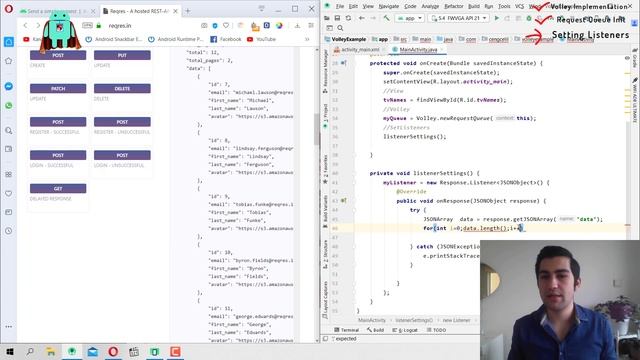The width and height of the screenshot is (640, 360).
Task: Navigate back arrow in Android Studio toolbar
Action: pos(362,18)
